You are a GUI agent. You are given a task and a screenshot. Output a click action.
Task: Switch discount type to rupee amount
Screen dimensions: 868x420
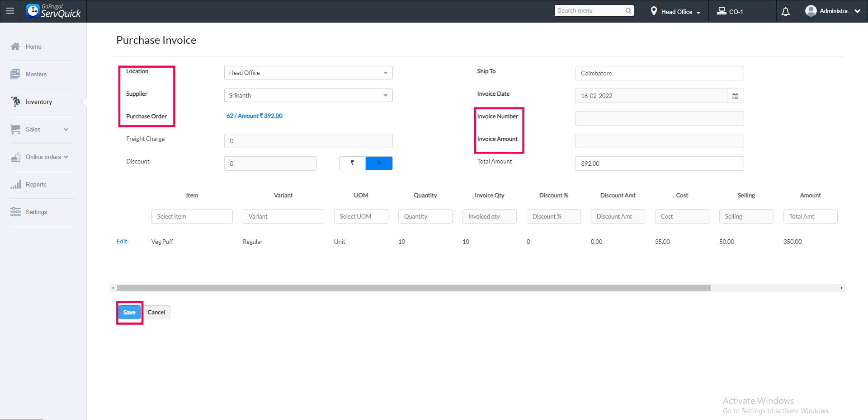[x=353, y=163]
